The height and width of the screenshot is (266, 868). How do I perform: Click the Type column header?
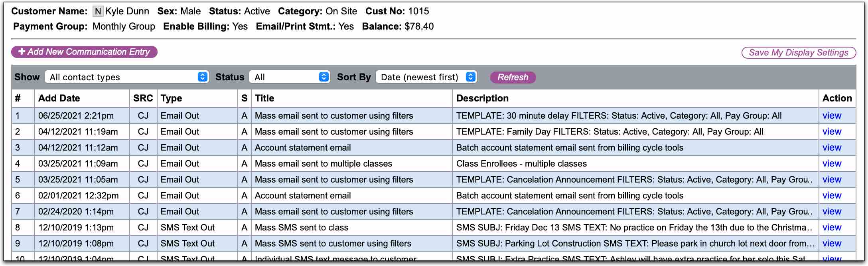[x=171, y=98]
